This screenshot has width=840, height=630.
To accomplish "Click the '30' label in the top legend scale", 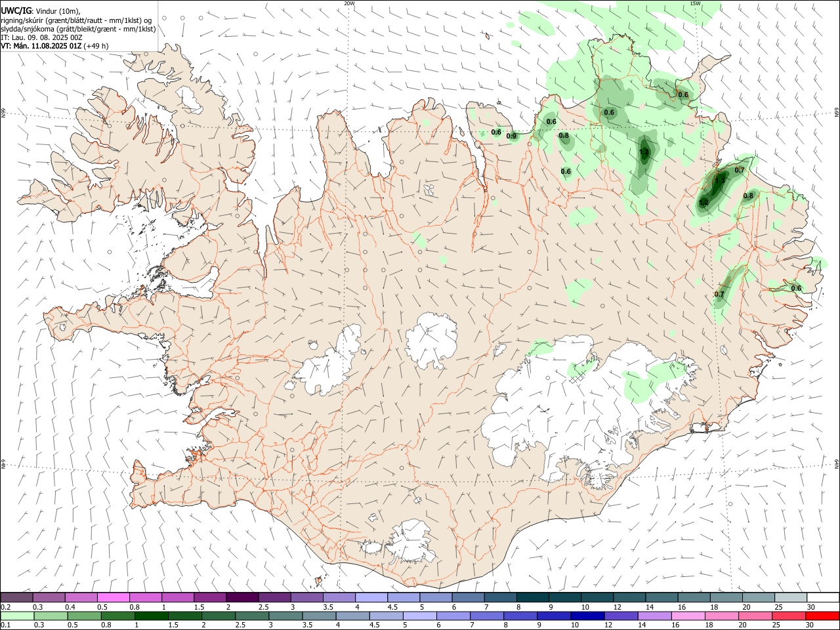I will [x=811, y=607].
